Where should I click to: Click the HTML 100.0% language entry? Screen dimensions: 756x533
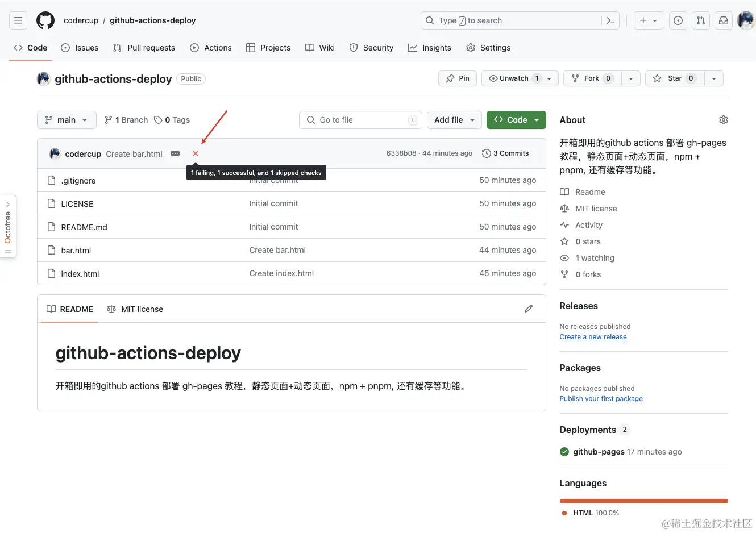[590, 513]
